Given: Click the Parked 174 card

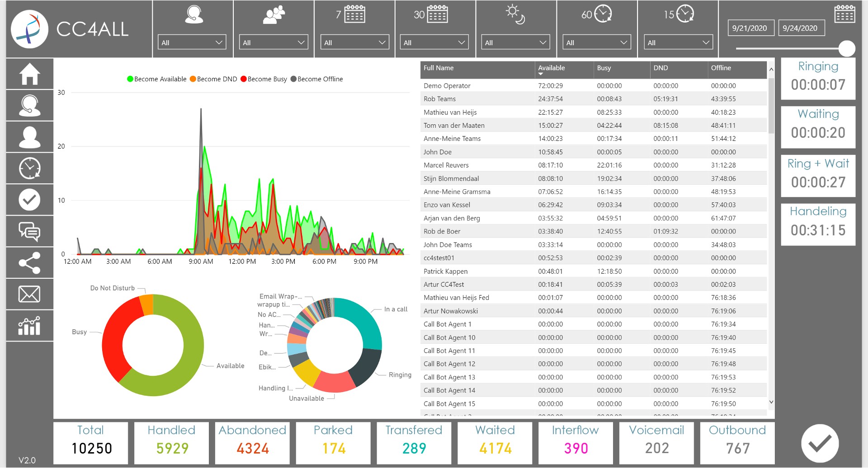Looking at the screenshot, I should 333,443.
